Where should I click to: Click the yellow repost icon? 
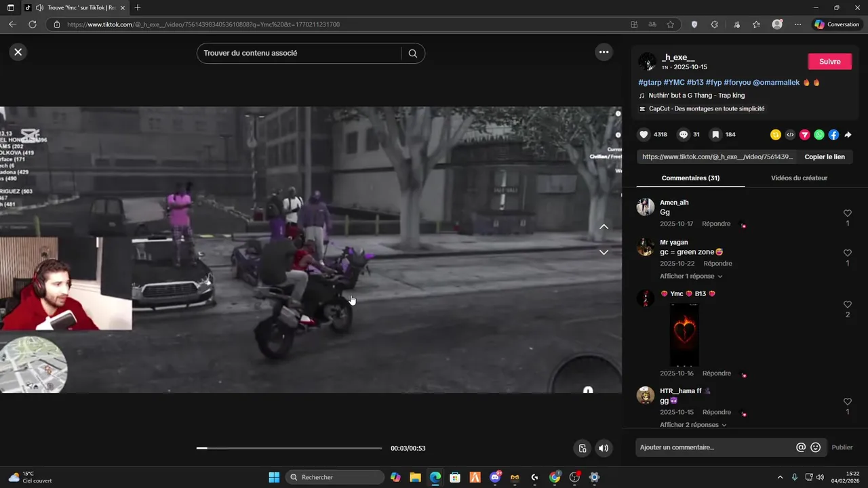click(x=776, y=135)
